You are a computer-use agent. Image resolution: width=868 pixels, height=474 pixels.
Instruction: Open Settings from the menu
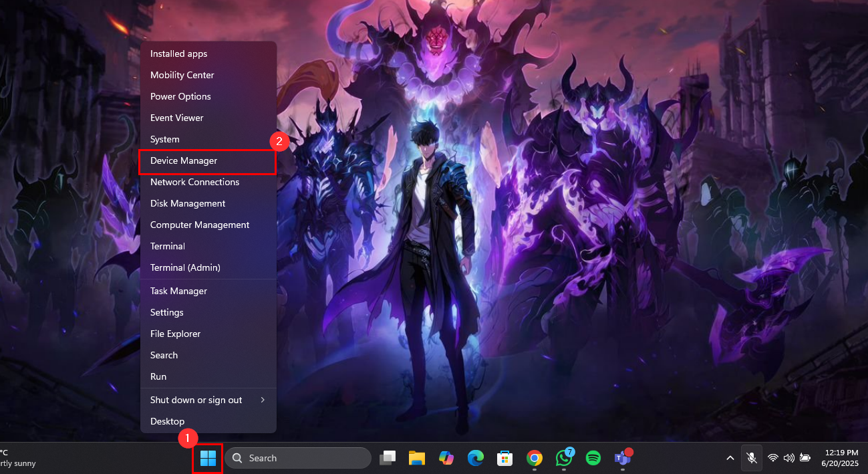click(208, 312)
